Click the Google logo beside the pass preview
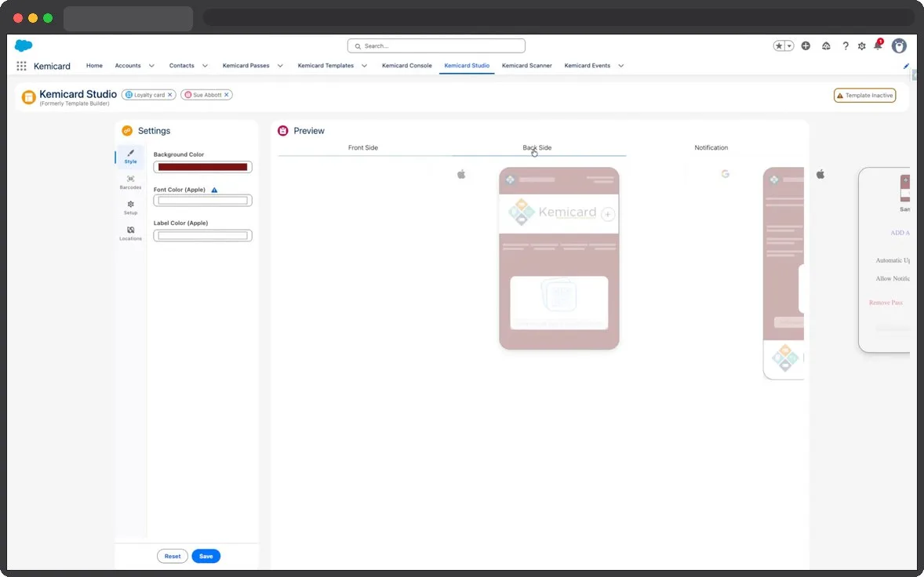Image resolution: width=924 pixels, height=577 pixels. coord(726,174)
